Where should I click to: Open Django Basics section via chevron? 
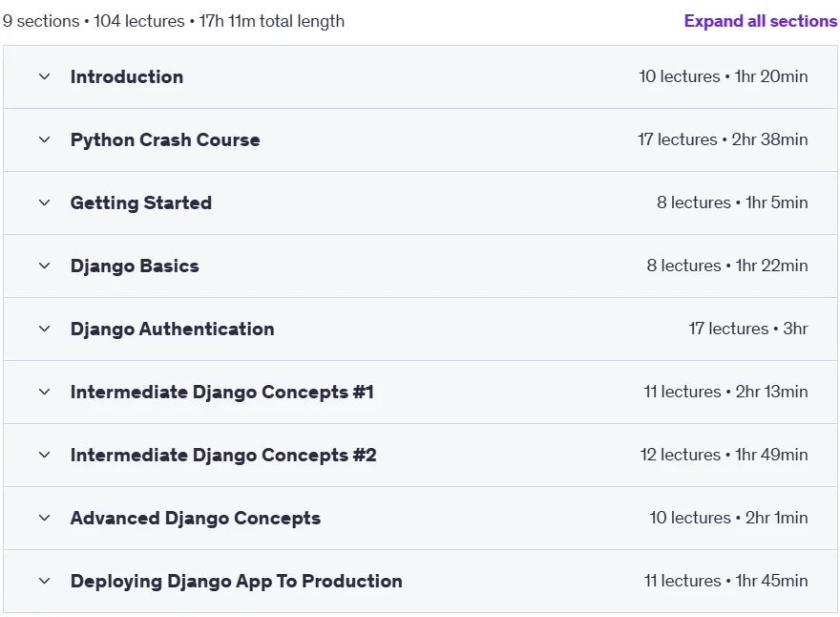(45, 266)
